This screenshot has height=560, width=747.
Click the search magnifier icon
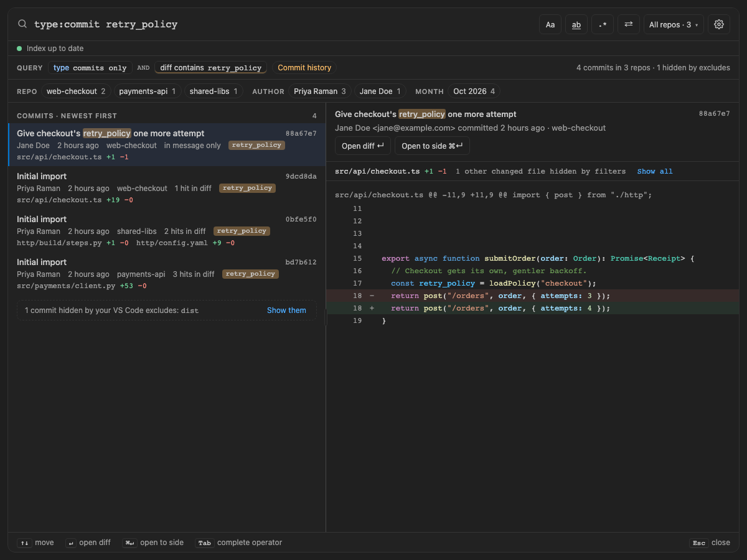click(x=22, y=24)
